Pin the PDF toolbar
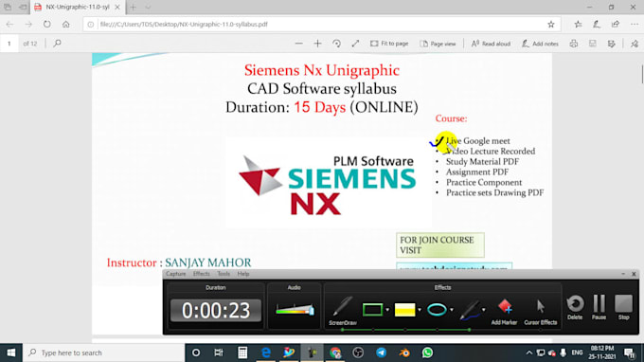 click(x=635, y=44)
